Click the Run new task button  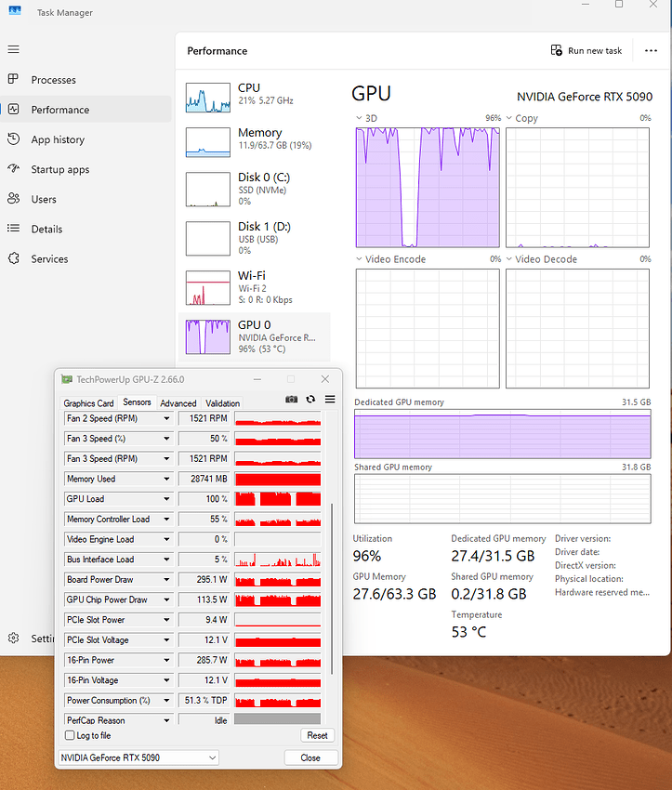click(586, 50)
